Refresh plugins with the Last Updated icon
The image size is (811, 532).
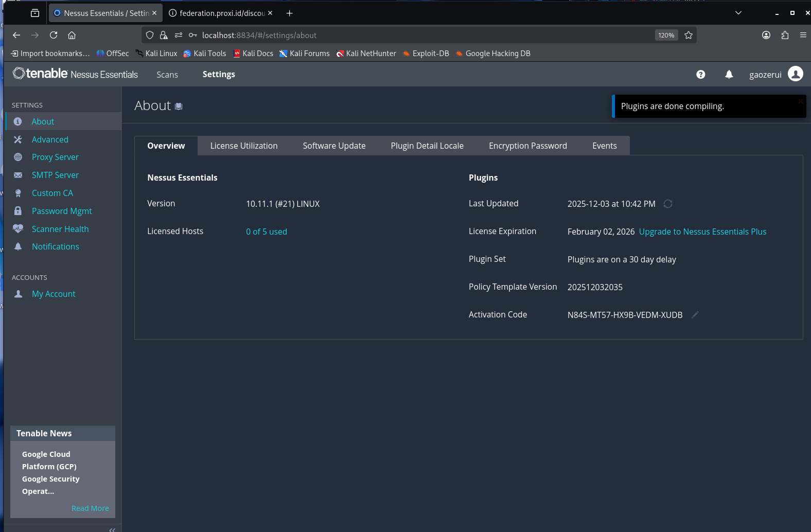(668, 204)
